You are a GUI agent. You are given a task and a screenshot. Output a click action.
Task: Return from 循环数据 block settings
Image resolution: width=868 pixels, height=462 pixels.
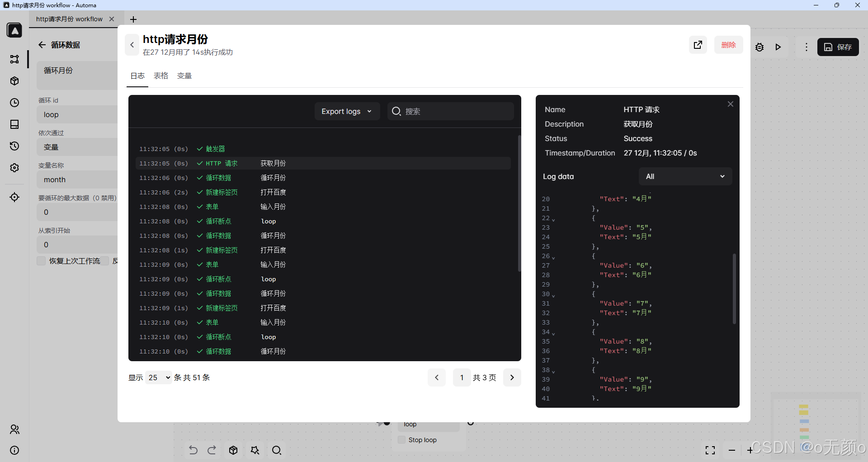point(42,45)
